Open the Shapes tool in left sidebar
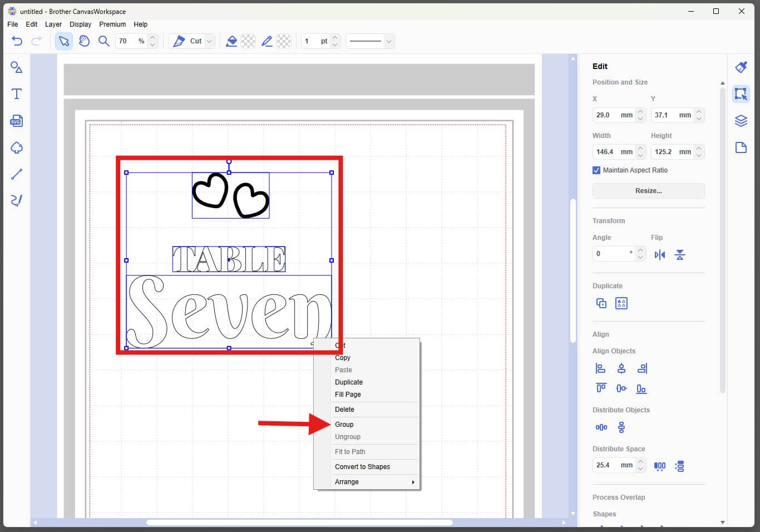This screenshot has width=760, height=532. coord(17,67)
